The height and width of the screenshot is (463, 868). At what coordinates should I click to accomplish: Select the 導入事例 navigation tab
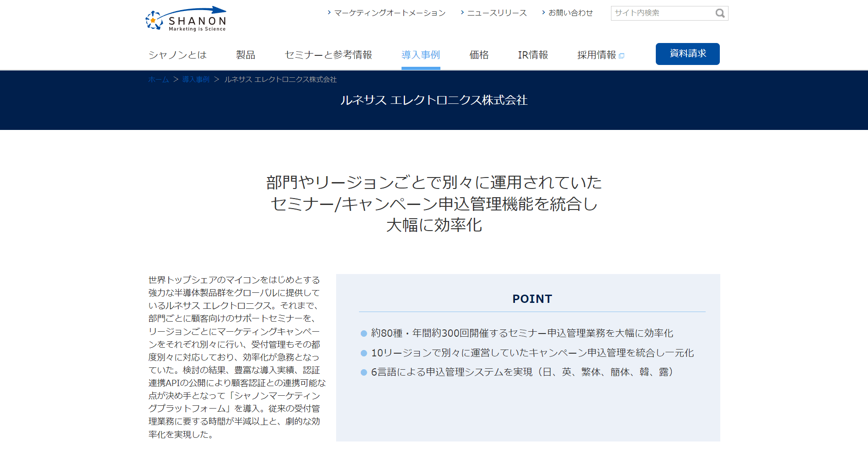(421, 55)
